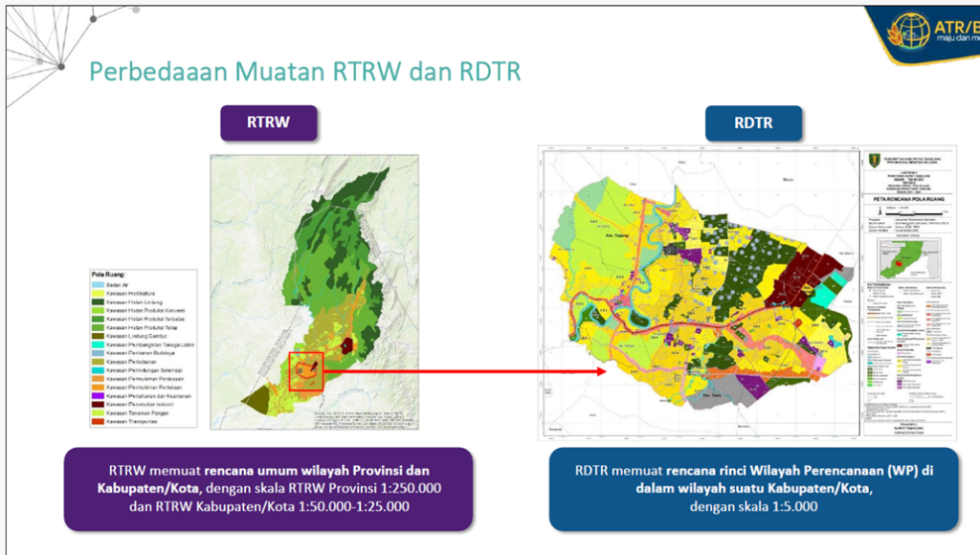Click the crest emblem on the RDTR map header

click(x=876, y=159)
